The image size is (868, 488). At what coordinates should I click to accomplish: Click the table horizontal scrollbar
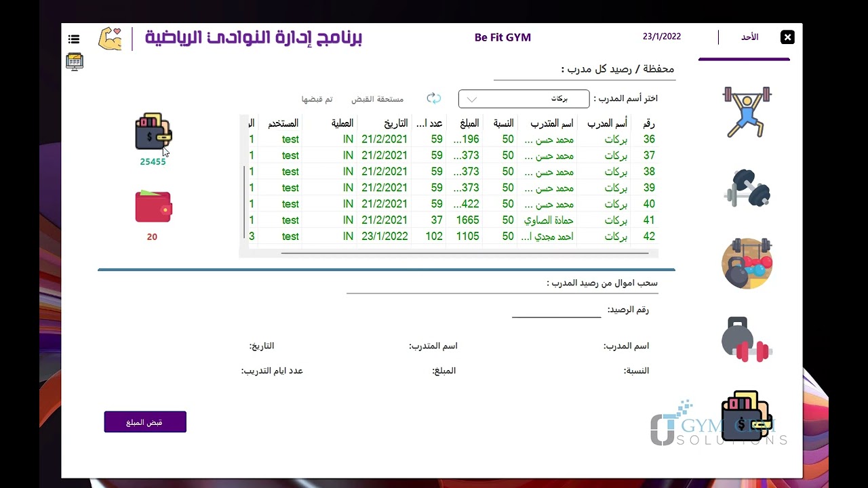pos(465,253)
